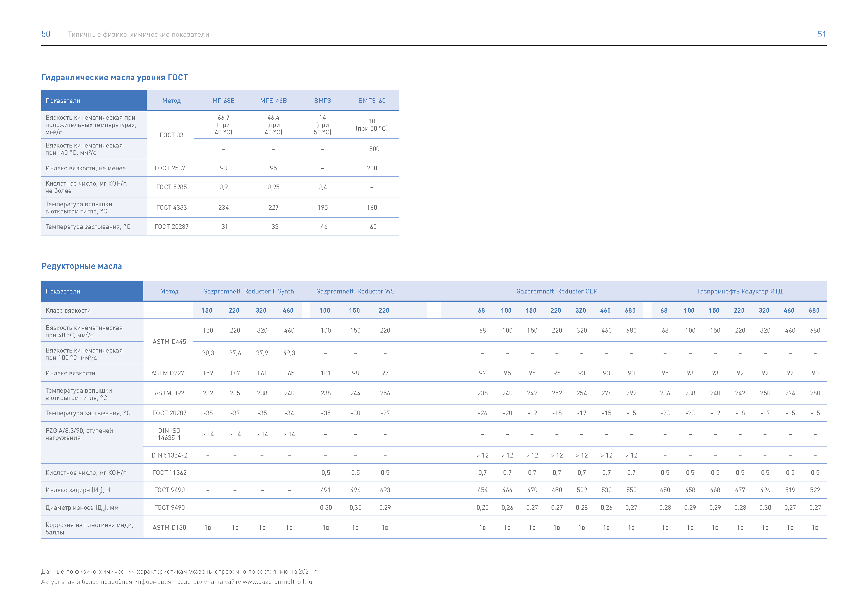
Task: Click the flash point value 292
Action: point(631,393)
